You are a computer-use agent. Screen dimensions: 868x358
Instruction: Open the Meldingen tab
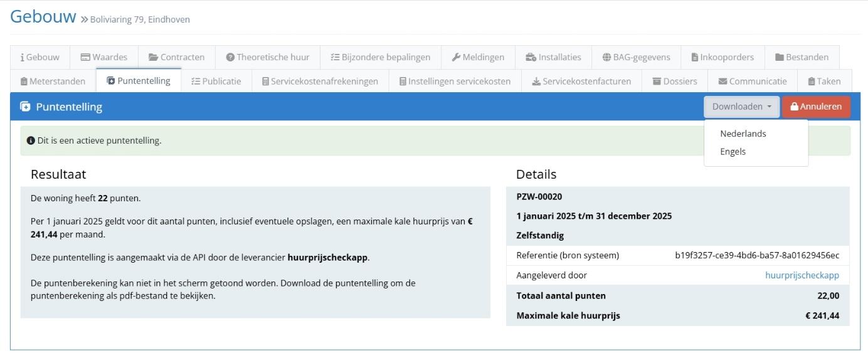point(478,57)
